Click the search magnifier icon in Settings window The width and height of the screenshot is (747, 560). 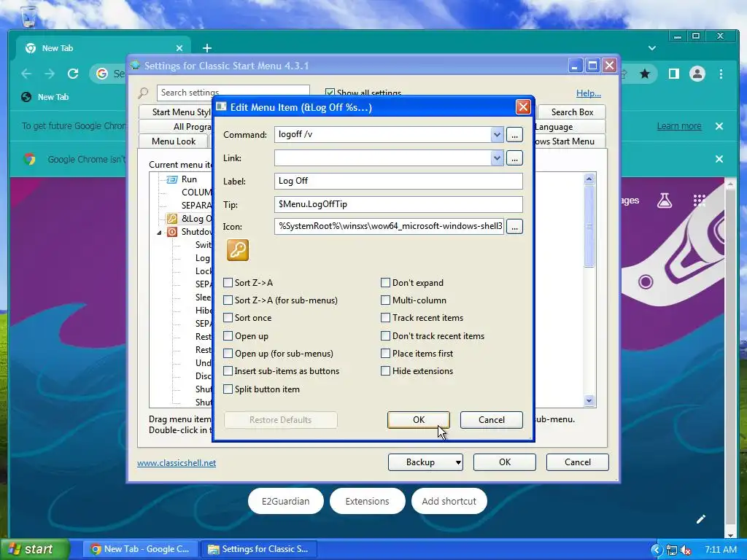[x=143, y=93]
